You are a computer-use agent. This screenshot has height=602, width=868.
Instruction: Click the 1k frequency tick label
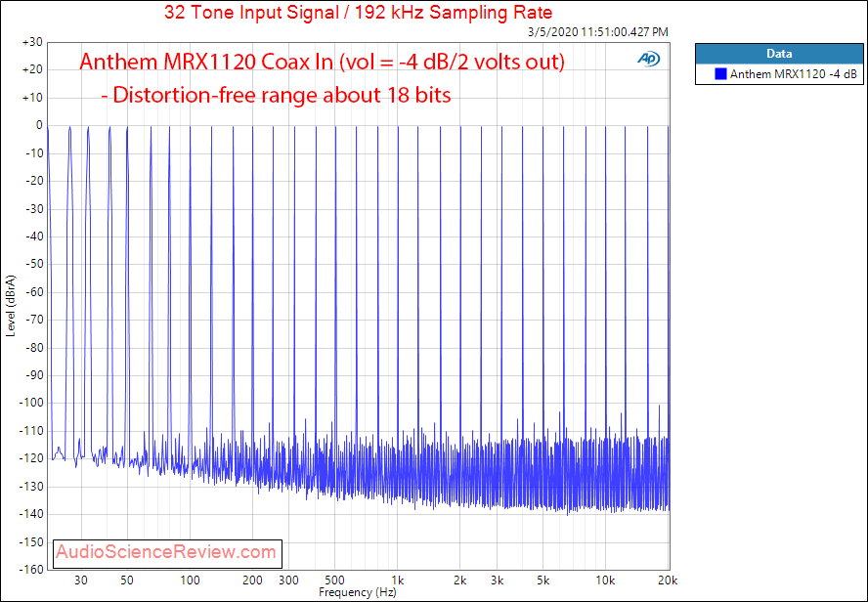pyautogui.click(x=397, y=580)
